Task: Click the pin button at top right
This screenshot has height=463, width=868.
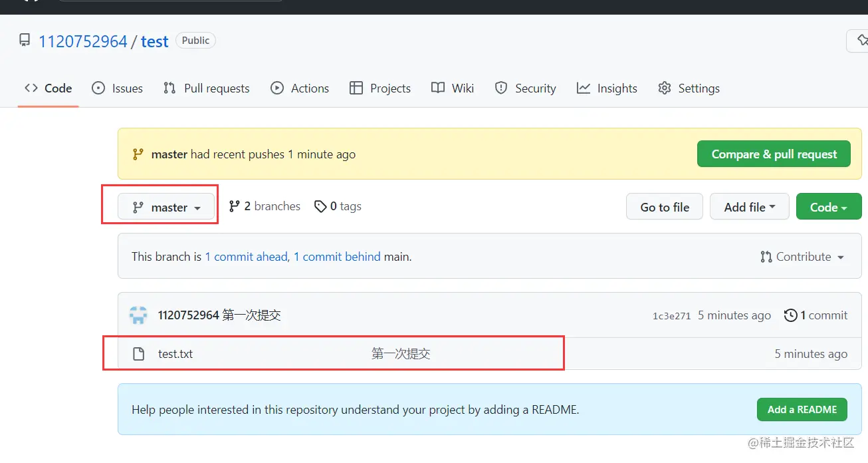Action: click(857, 41)
